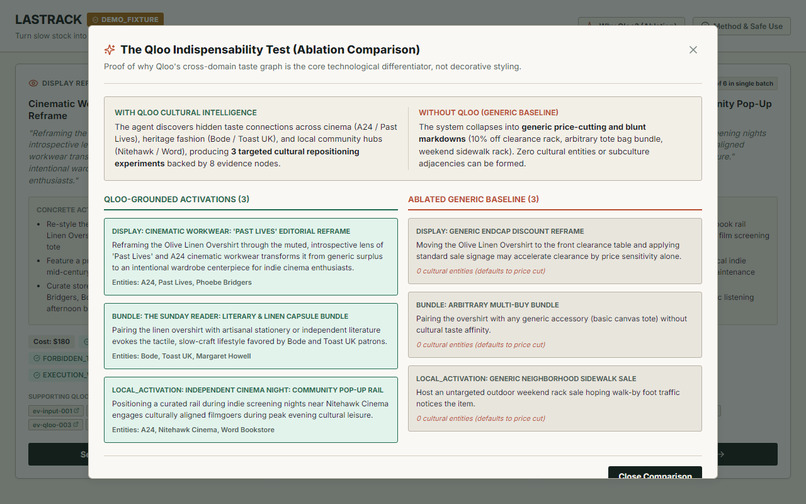The width and height of the screenshot is (806, 504).
Task: Click the WITH QLOO CULTURAL INTELLIGENCE heading
Action: click(x=186, y=113)
